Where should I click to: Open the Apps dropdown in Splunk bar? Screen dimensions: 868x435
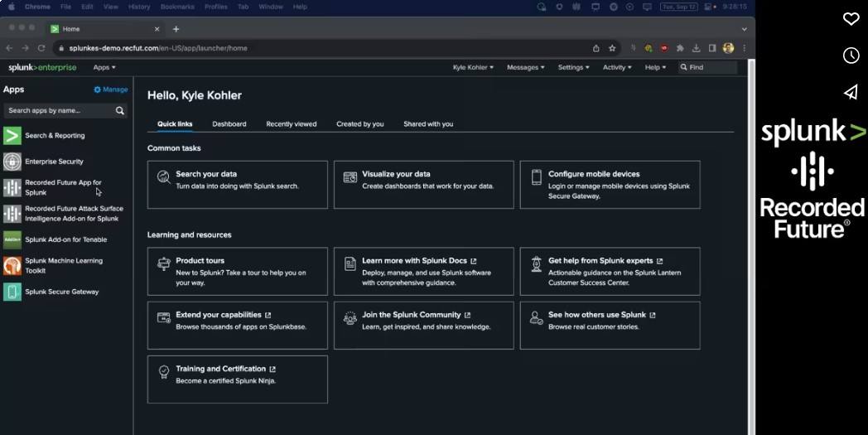click(x=104, y=68)
